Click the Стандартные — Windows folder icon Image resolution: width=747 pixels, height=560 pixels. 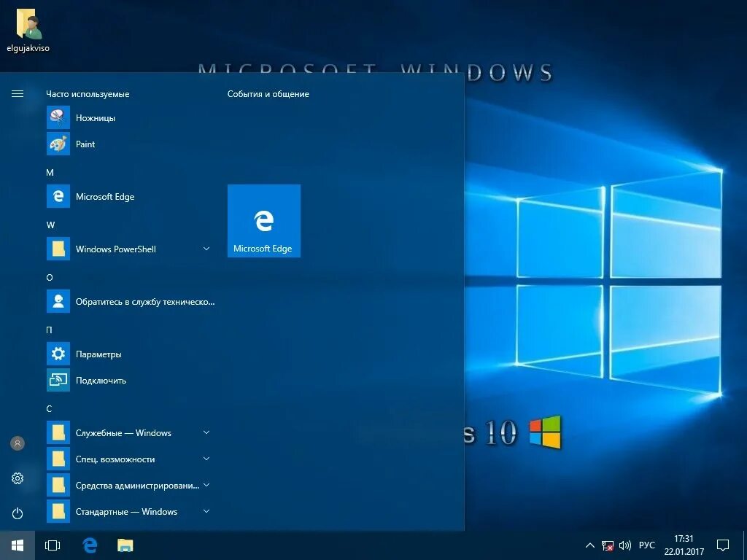(58, 511)
